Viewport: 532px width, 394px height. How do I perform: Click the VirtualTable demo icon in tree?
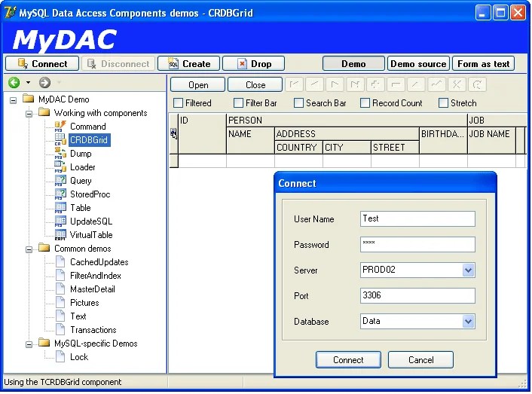click(x=60, y=235)
